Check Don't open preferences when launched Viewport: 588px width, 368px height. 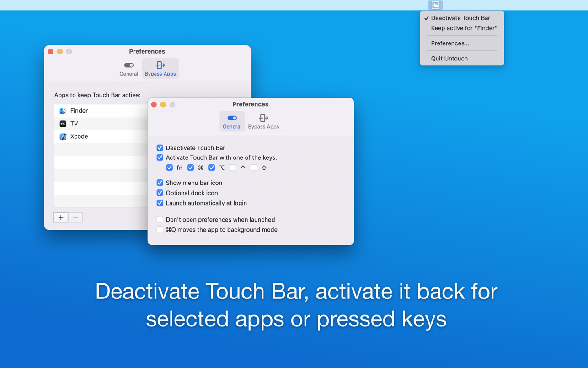tap(160, 220)
